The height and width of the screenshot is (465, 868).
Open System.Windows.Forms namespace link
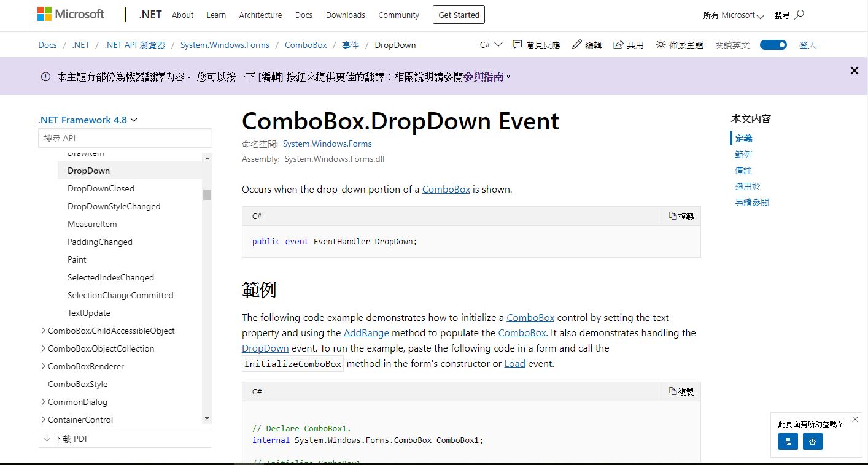coord(327,144)
